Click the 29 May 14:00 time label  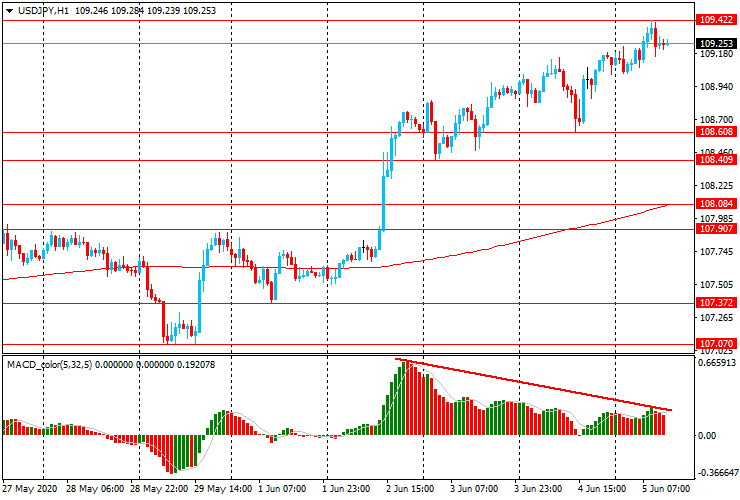tap(224, 488)
